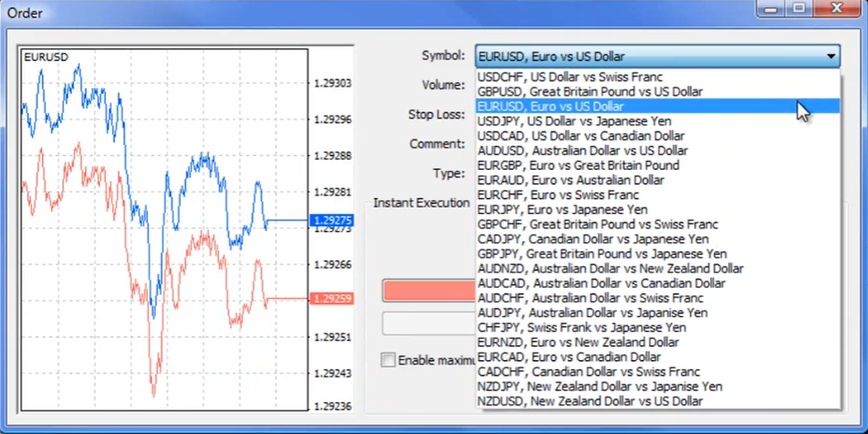Pick EURGBP, Euro vs Great Britain Pound
This screenshot has width=868, height=434.
pyautogui.click(x=658, y=165)
